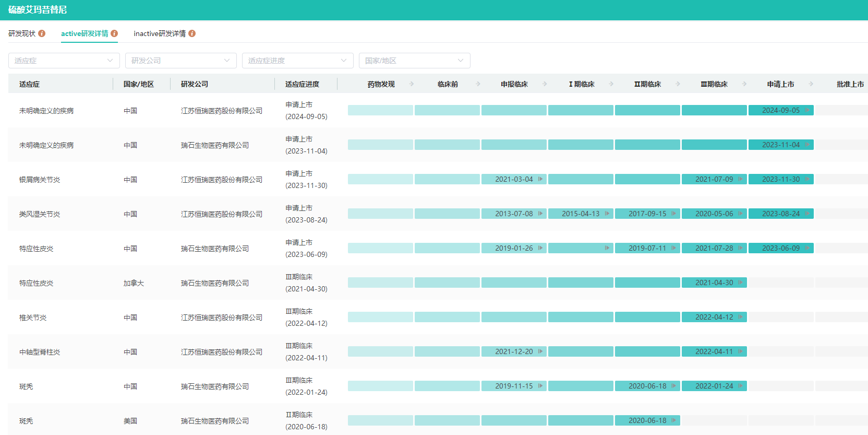868x435 pixels.
Task: Click info icon beside active研发详情 tab
Action: click(x=114, y=33)
